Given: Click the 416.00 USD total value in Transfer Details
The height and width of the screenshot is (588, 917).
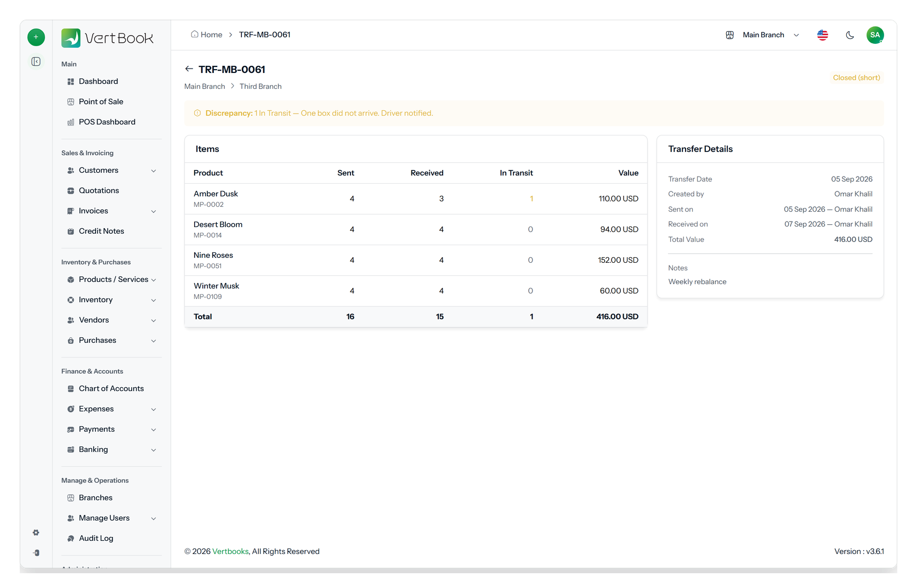Looking at the screenshot, I should 853,240.
